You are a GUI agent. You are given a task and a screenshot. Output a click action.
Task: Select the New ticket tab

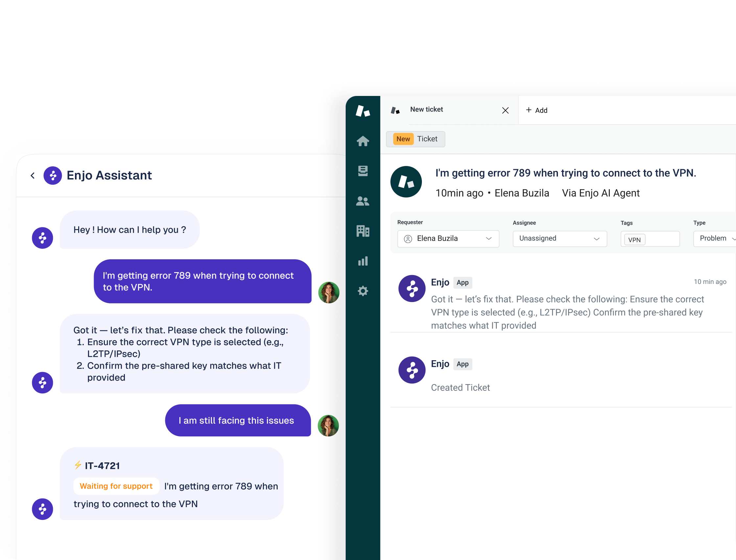(x=426, y=110)
